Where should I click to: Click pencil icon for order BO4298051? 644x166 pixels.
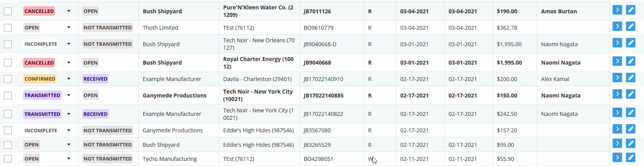[x=631, y=157]
